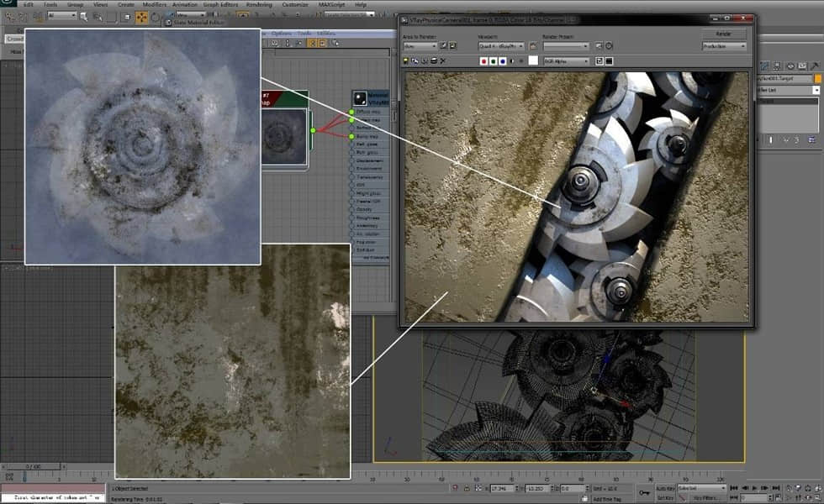Click the Z coordinate field
This screenshot has width=824, height=504.
[573, 488]
